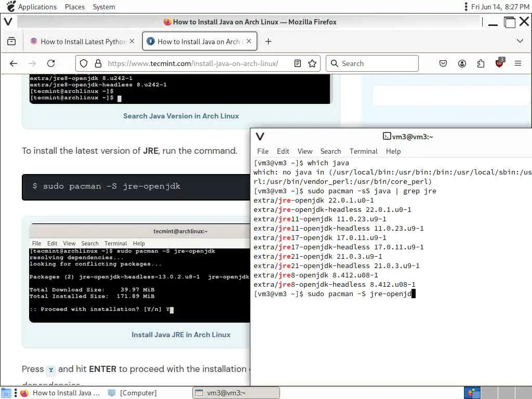532x399 pixels.
Task: Open the terminal Search menu
Action: point(330,151)
